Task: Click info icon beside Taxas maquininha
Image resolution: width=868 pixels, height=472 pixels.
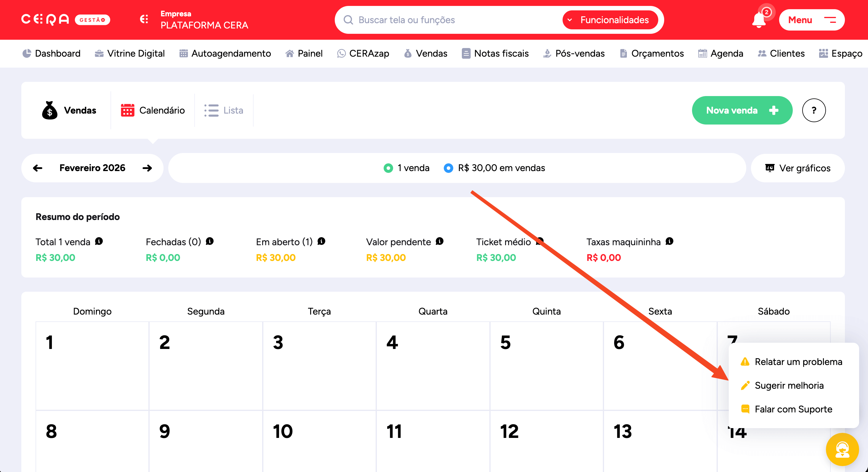Action: (669, 241)
